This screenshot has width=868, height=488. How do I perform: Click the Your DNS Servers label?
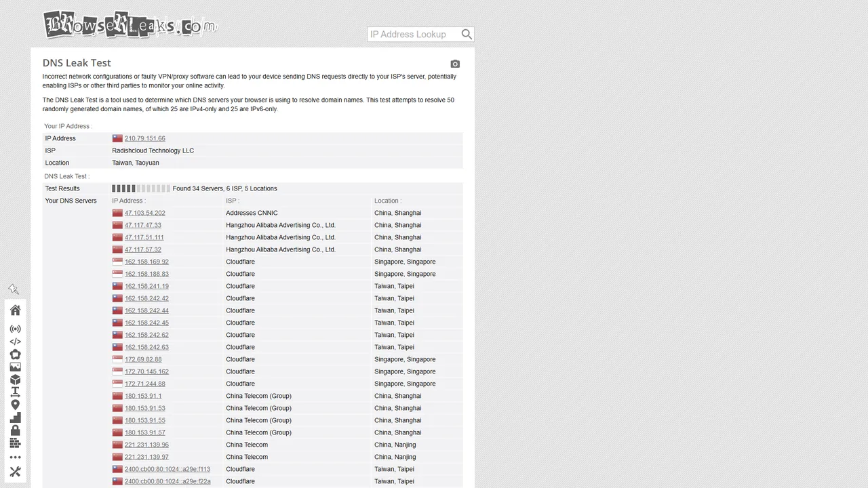click(x=71, y=201)
